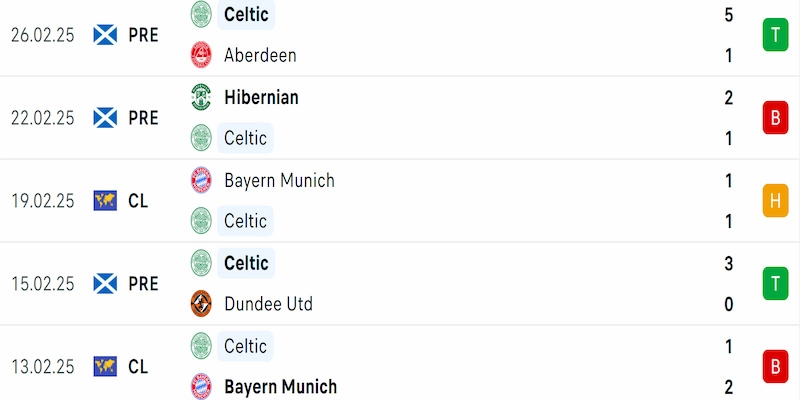Click Scotland flag icon on 26.02.25 row
800x400 pixels.
click(x=105, y=35)
